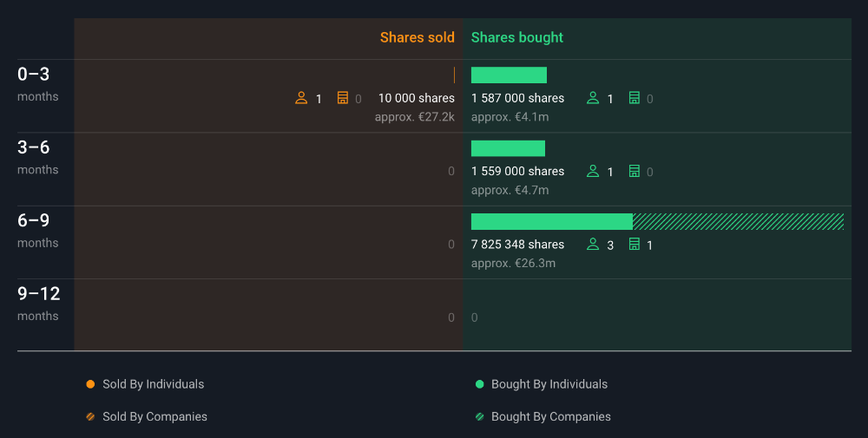Toggle the Sold By Companies legend item
The height and width of the screenshot is (438, 868).
(x=147, y=416)
